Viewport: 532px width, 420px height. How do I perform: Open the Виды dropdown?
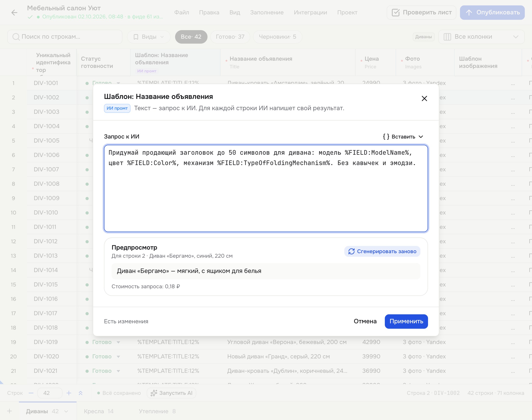coord(149,37)
